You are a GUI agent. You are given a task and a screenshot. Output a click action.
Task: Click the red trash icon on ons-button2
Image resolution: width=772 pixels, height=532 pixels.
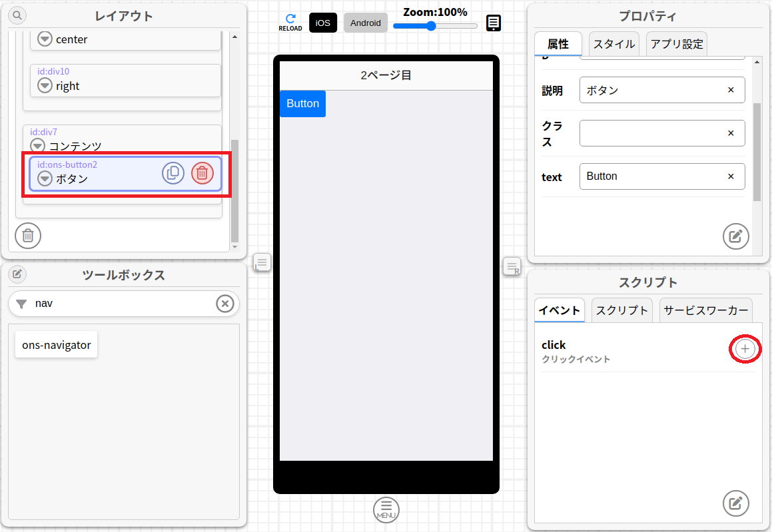pyautogui.click(x=202, y=172)
